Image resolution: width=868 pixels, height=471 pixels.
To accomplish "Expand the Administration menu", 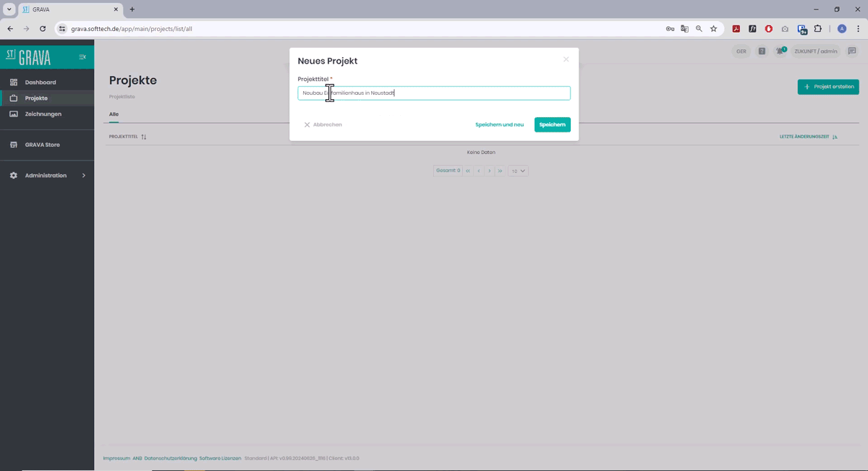I will (x=46, y=175).
